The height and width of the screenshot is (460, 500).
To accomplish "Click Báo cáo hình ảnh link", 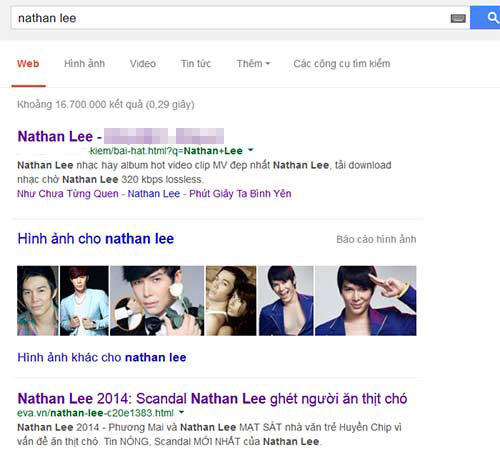I will 376,239.
